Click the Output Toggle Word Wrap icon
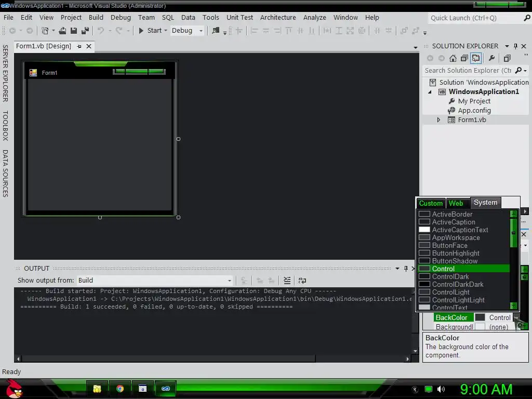 coord(302,281)
